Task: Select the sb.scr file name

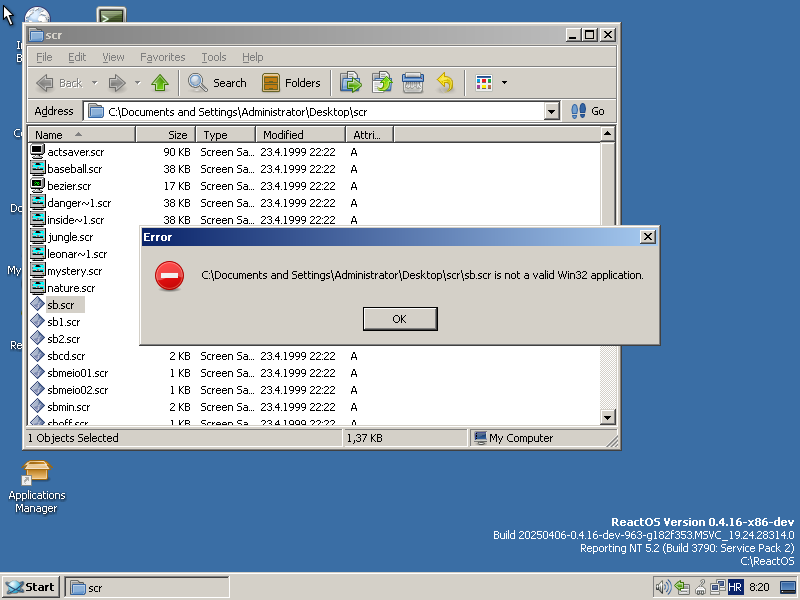Action: 61,305
